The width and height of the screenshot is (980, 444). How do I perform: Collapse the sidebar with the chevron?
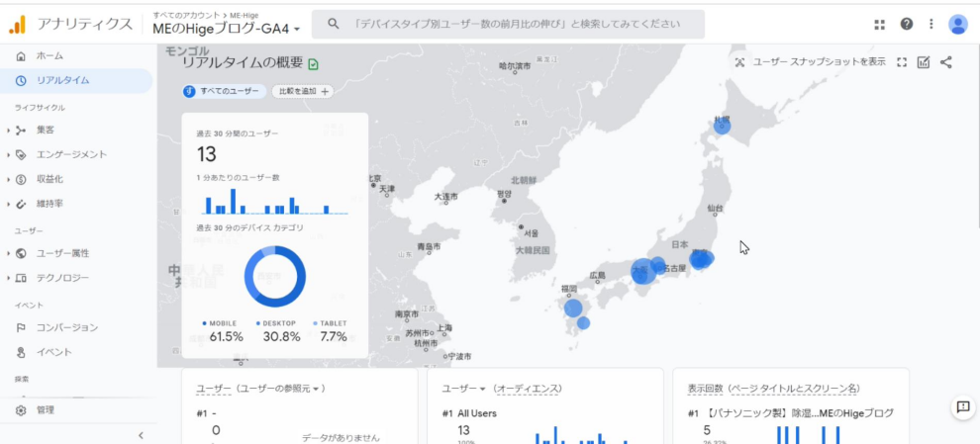(x=141, y=435)
